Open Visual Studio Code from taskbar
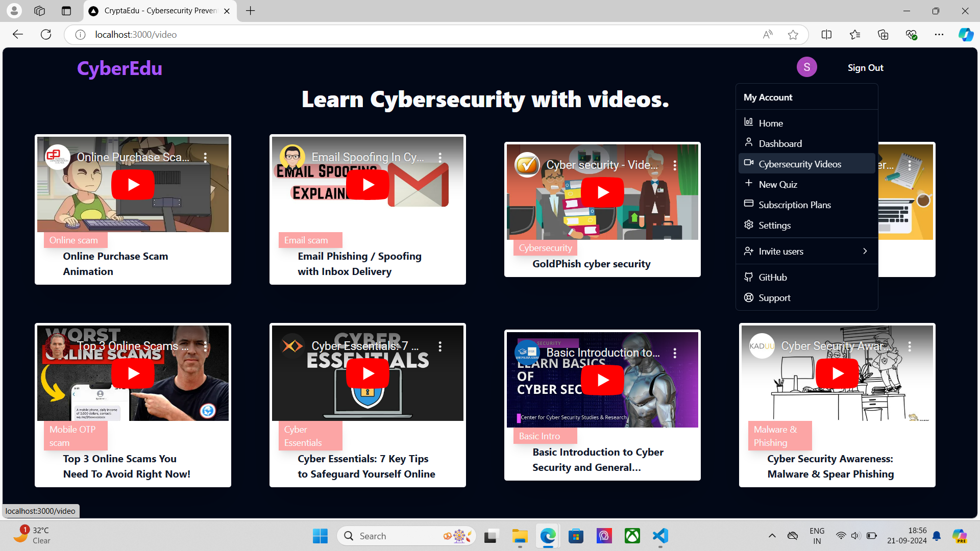This screenshot has width=980, height=551. (x=660, y=536)
